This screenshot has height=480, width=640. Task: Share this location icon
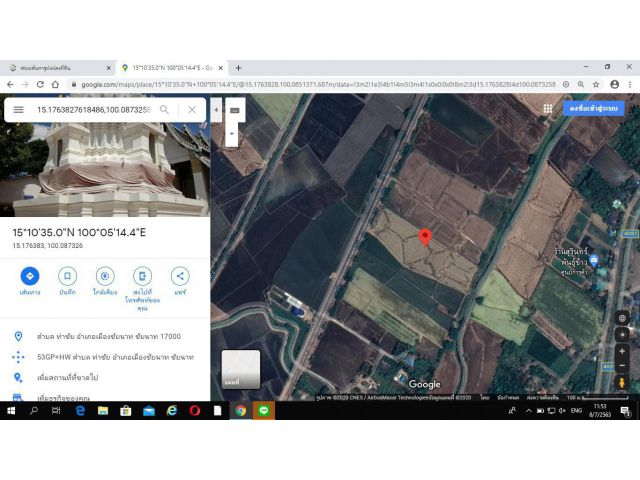pyautogui.click(x=180, y=276)
